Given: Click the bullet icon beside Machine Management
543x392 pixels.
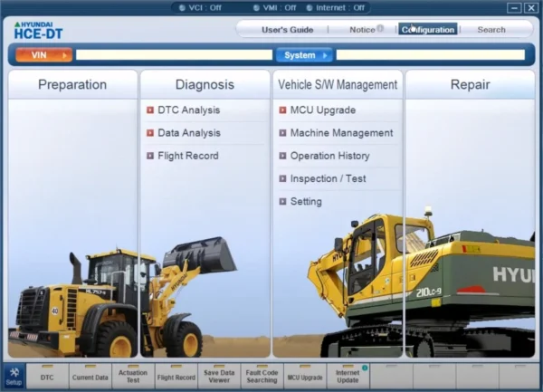Looking at the screenshot, I should (282, 133).
